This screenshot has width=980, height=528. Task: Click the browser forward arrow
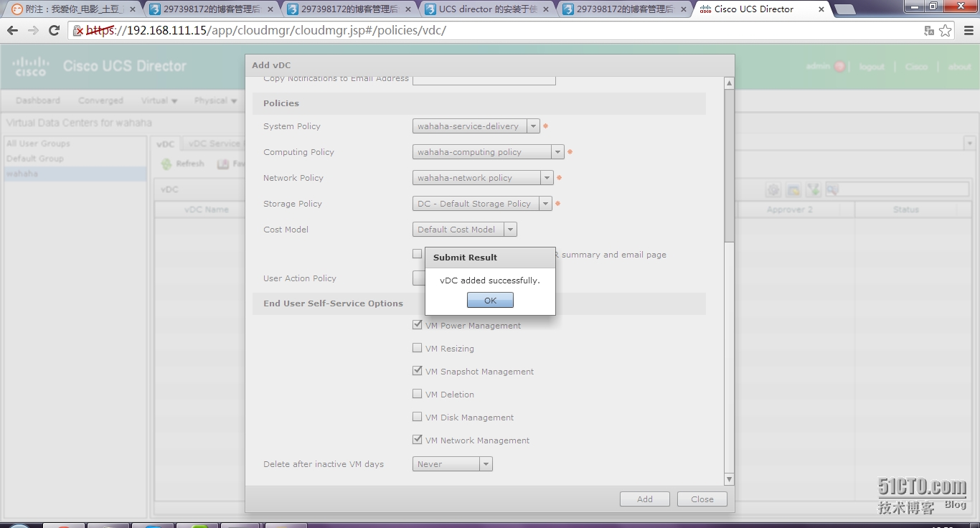pyautogui.click(x=33, y=31)
